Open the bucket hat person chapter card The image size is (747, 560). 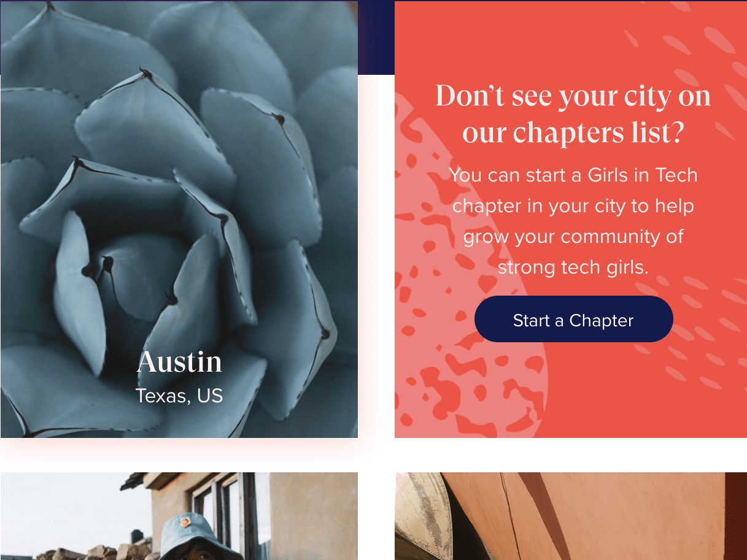179,516
